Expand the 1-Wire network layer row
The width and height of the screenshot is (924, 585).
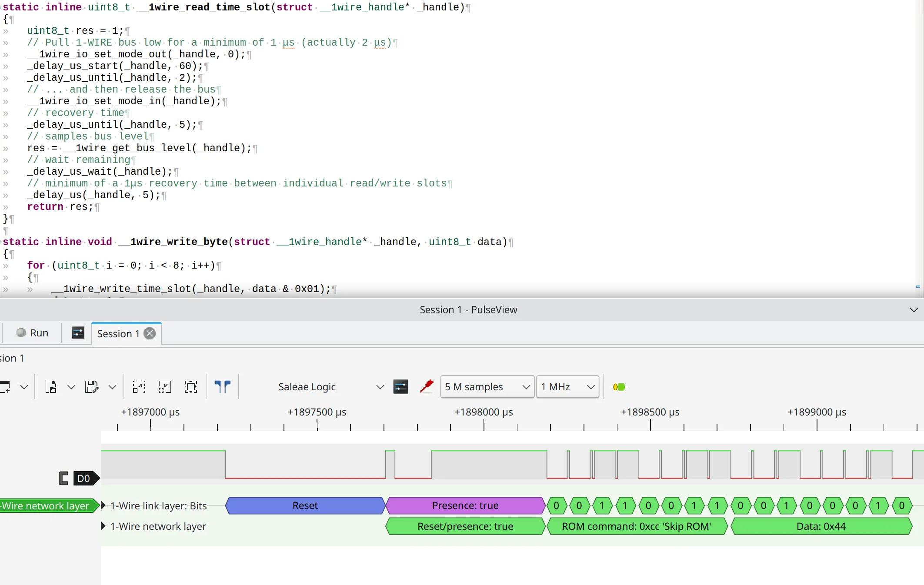(x=103, y=526)
